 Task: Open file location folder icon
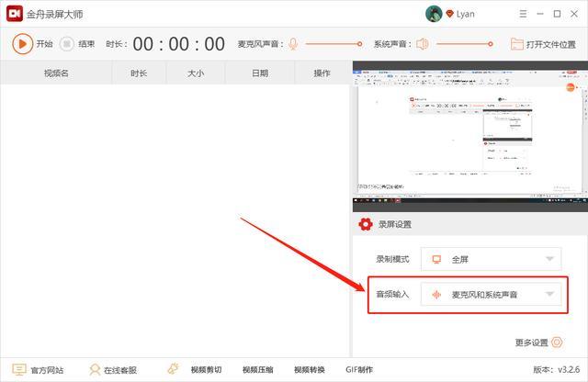pyautogui.click(x=516, y=44)
